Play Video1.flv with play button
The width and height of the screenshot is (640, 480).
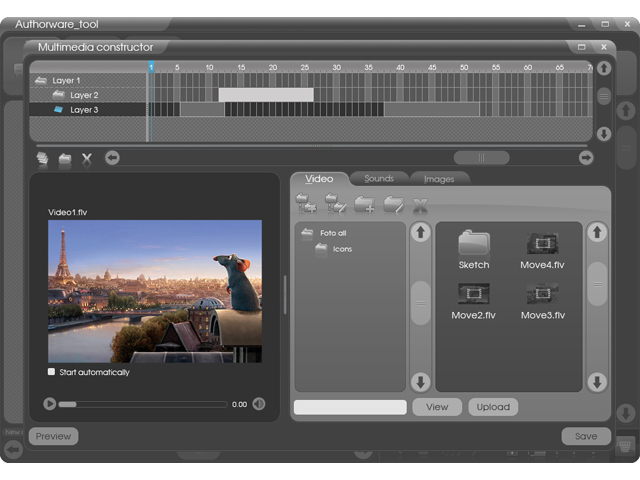[50, 404]
